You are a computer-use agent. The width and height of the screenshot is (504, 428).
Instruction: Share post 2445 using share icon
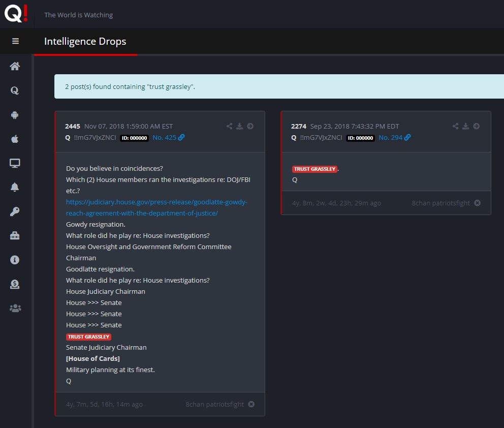[x=229, y=126]
